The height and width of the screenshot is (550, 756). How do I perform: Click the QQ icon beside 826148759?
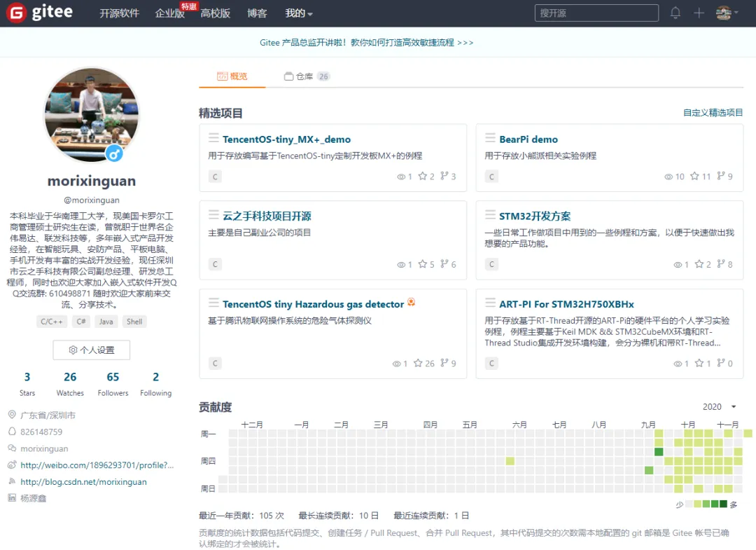[12, 432]
